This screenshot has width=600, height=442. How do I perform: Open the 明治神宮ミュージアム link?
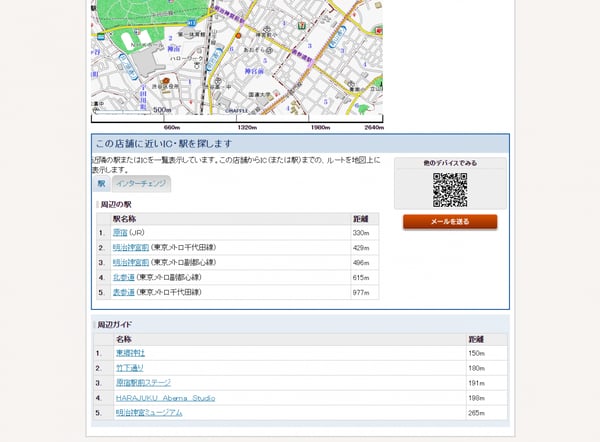point(148,412)
